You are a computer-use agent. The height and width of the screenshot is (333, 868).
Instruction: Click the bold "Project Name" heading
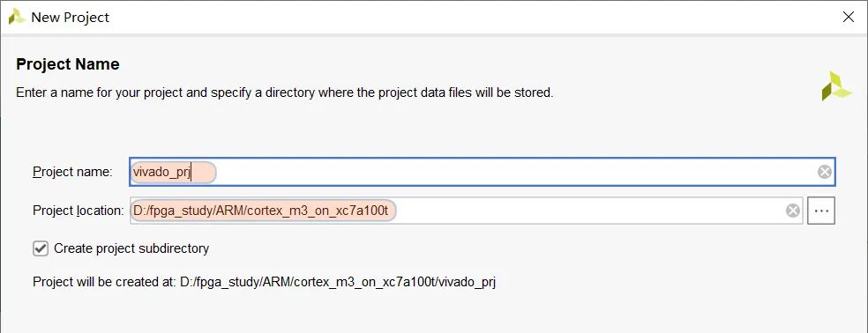(x=68, y=64)
